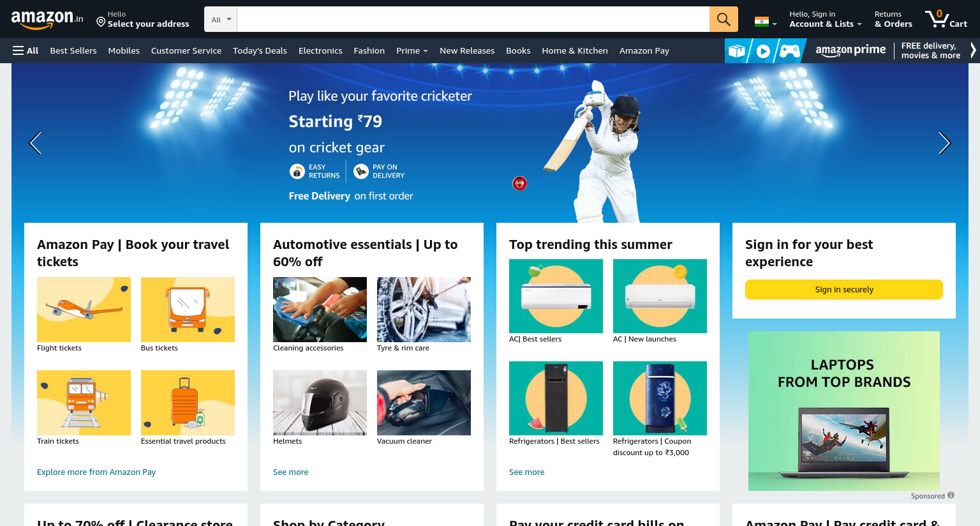Viewport: 980px width, 526px height.
Task: Click the Prime gaming controller icon
Action: 789,51
